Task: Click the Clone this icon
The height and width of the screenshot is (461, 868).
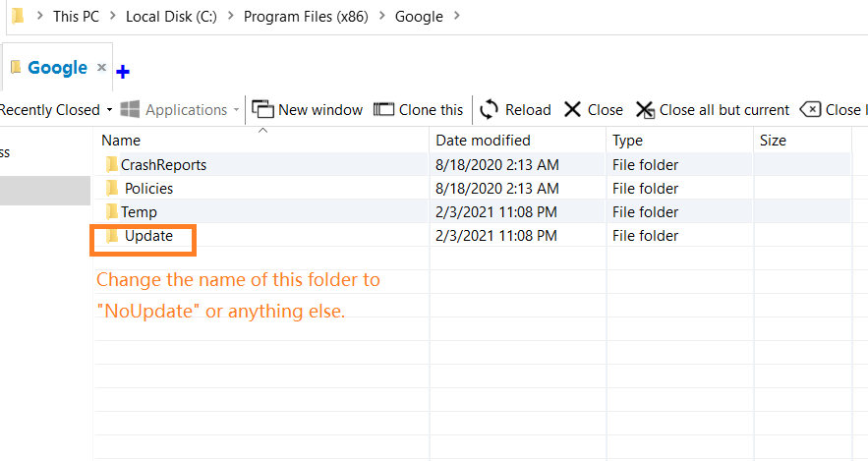Action: point(383,109)
